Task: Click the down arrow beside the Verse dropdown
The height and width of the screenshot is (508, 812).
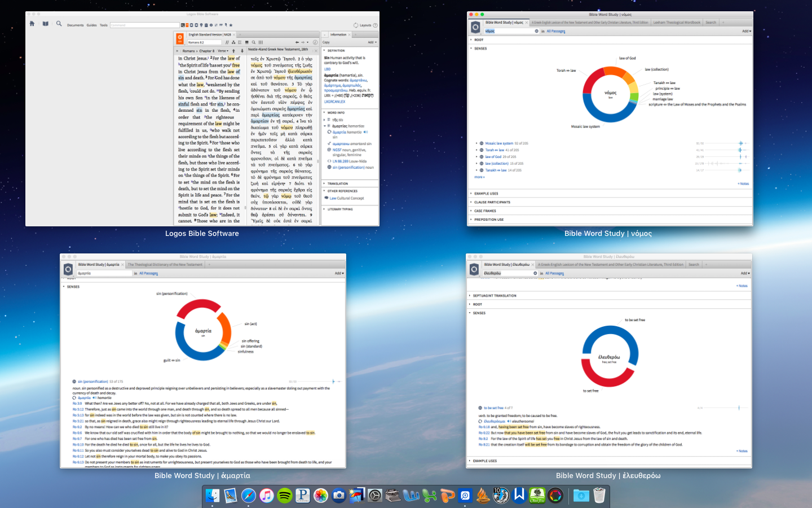Action: point(242,51)
